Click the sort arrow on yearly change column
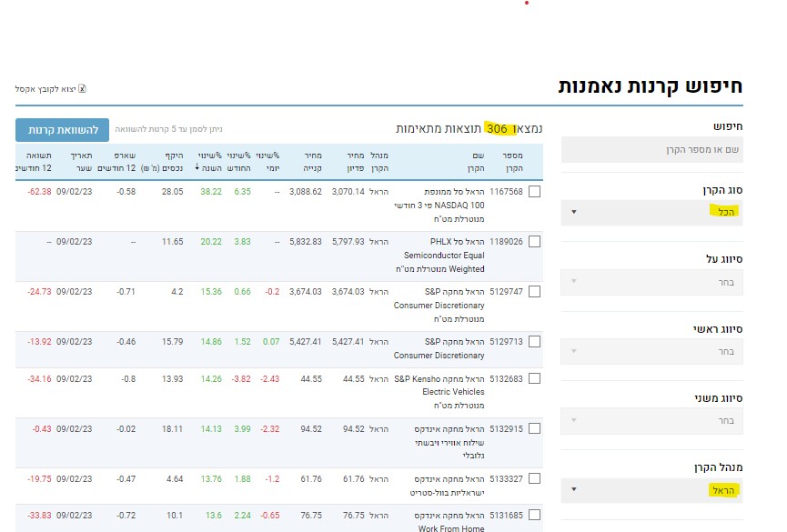The image size is (787, 532). [197, 166]
